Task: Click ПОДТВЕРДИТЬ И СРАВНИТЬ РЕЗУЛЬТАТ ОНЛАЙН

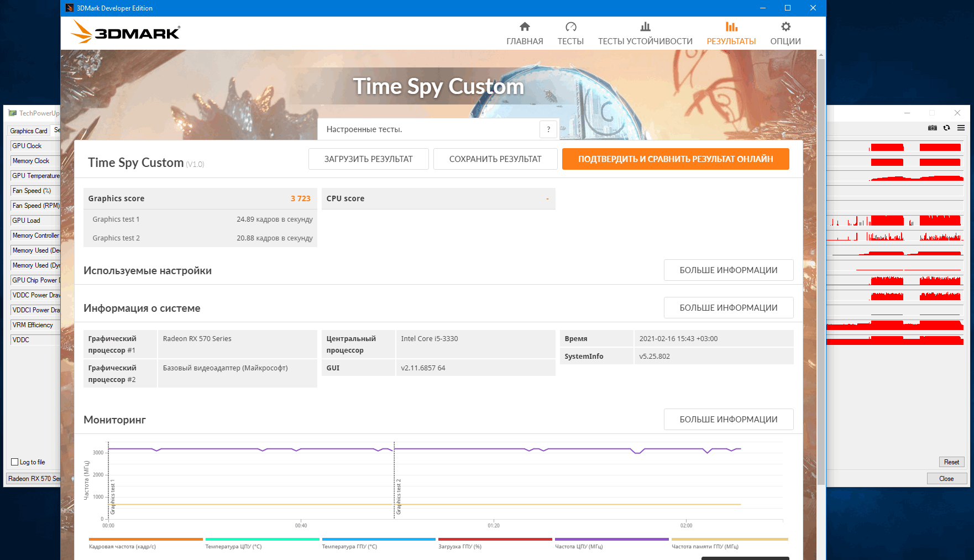Action: coord(675,159)
